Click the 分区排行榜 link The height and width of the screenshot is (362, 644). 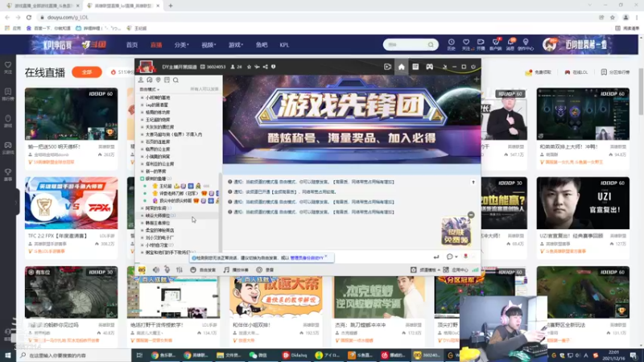point(615,72)
